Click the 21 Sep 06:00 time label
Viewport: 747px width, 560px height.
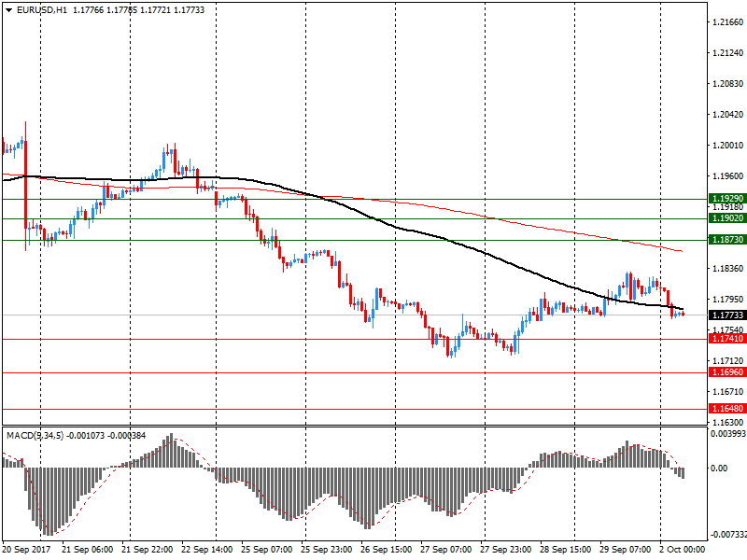[87, 550]
